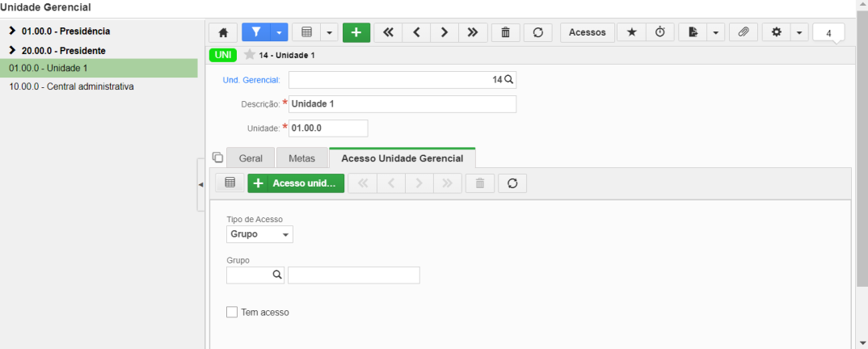The height and width of the screenshot is (349, 868).
Task: Delete record using main toolbar trash icon
Action: point(505,32)
